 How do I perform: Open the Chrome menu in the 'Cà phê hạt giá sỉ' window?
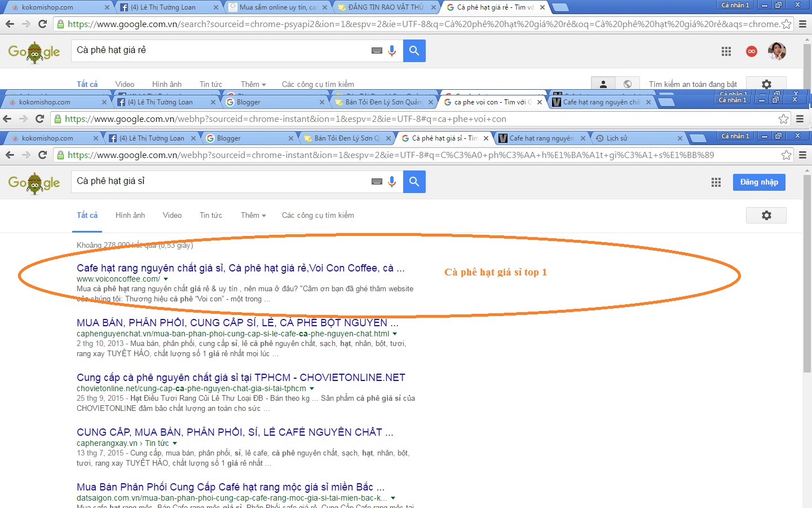pyautogui.click(x=803, y=155)
